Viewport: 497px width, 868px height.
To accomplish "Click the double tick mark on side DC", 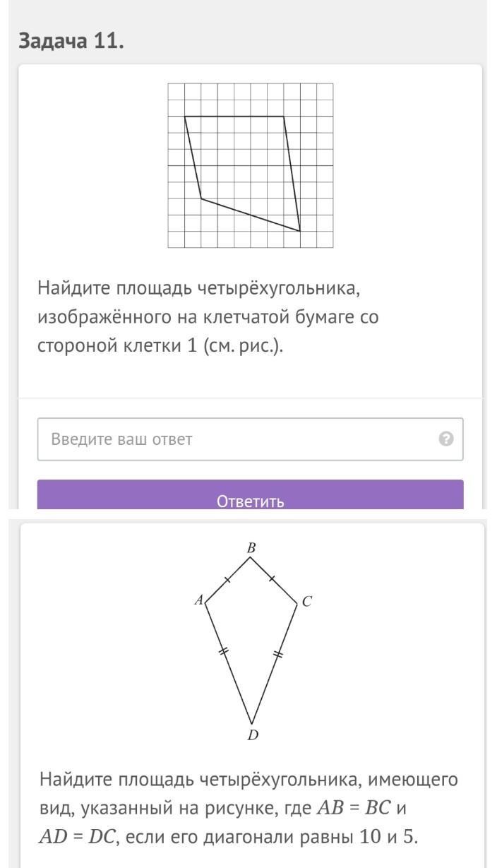I will pyautogui.click(x=278, y=653).
